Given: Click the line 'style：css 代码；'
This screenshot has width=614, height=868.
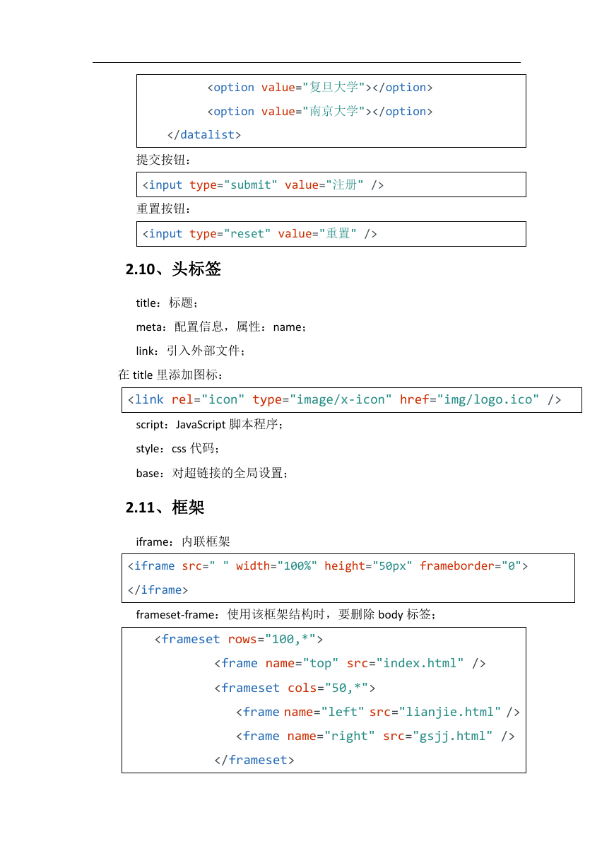Looking at the screenshot, I should [178, 450].
